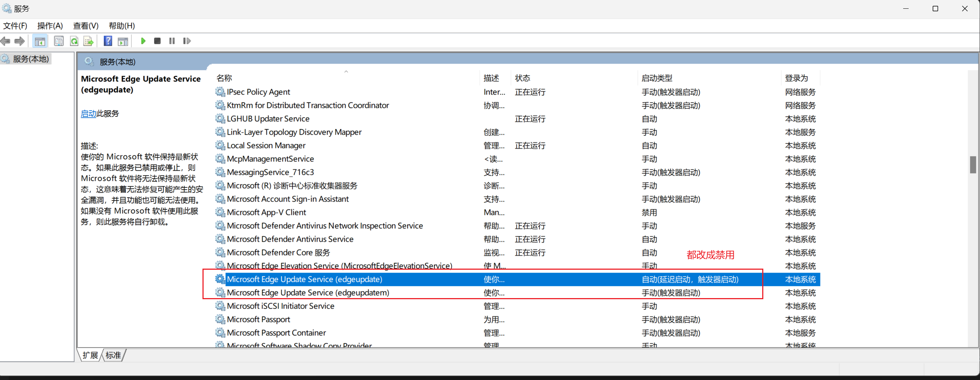Sort by the 启动类型 column header

coord(709,78)
